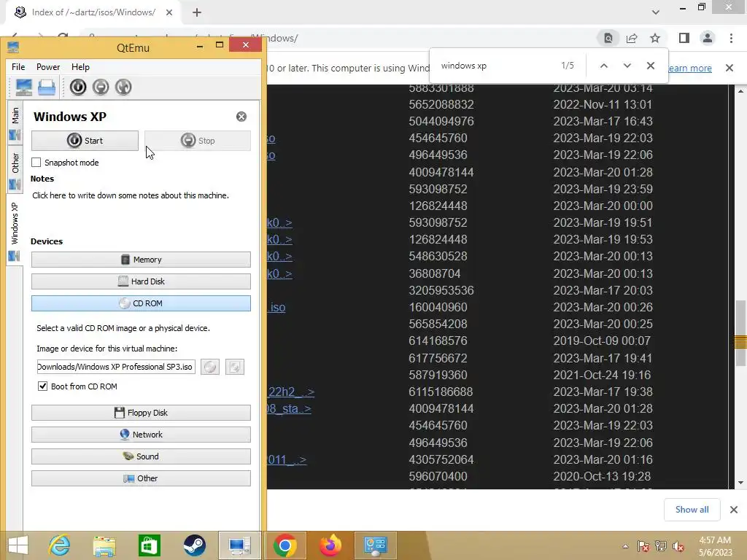
Task: Click the muted volume icon in system tray
Action: pyautogui.click(x=678, y=546)
